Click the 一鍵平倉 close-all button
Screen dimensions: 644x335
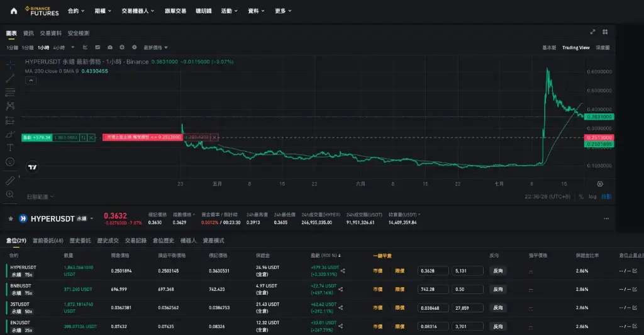pos(382,256)
